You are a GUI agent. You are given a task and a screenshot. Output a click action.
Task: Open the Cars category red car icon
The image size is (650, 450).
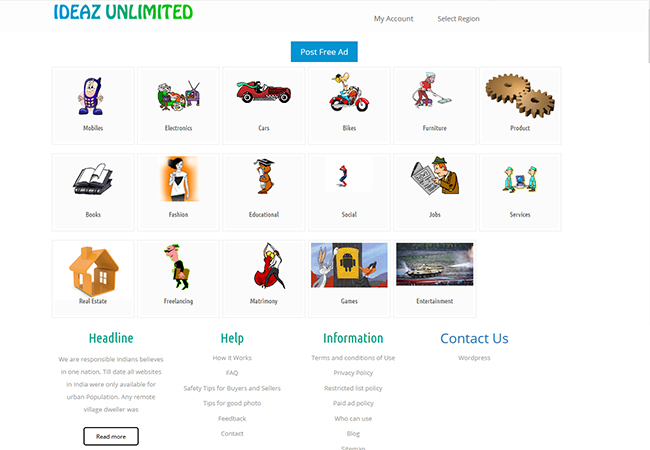264,92
